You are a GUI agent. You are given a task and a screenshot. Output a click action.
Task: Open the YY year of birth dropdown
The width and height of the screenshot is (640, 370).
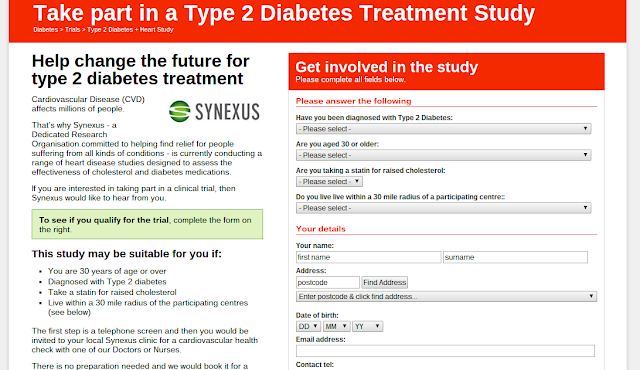[367, 326]
